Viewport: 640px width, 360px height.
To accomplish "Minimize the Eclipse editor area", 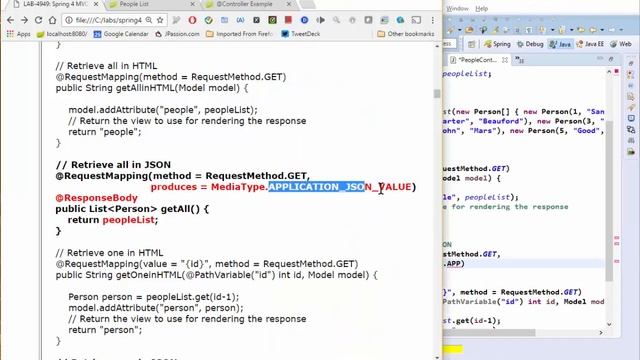I will tap(600, 59).
